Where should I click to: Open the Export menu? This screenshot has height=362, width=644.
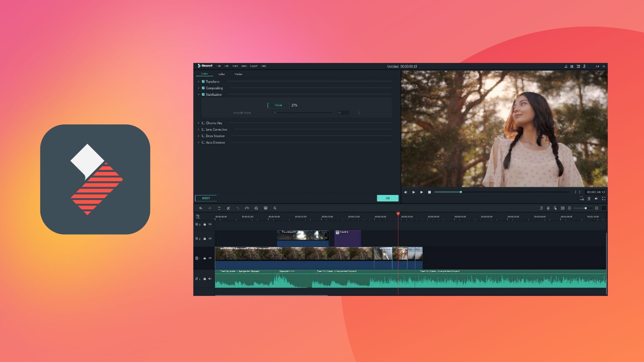[254, 66]
